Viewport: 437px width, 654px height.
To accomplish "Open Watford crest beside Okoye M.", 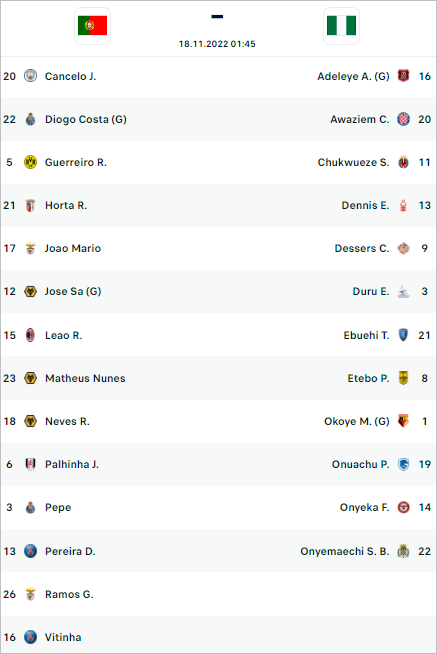I will 403,421.
